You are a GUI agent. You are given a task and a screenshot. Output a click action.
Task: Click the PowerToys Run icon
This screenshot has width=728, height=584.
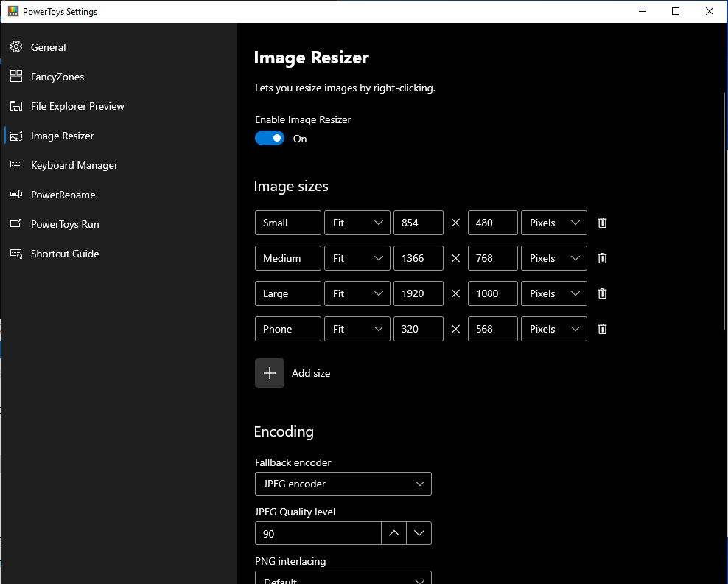click(16, 223)
